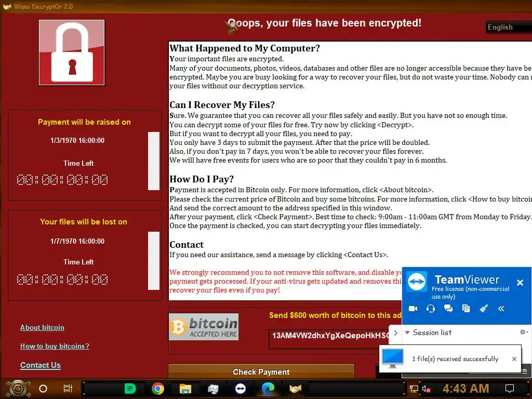Click the Check Payment button

[261, 371]
